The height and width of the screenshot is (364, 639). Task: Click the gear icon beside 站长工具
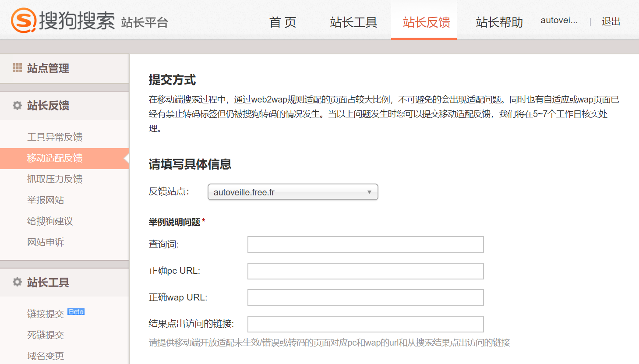[x=17, y=282]
